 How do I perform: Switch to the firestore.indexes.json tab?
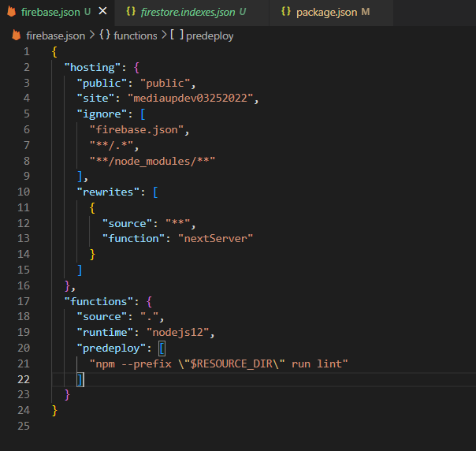192,13
